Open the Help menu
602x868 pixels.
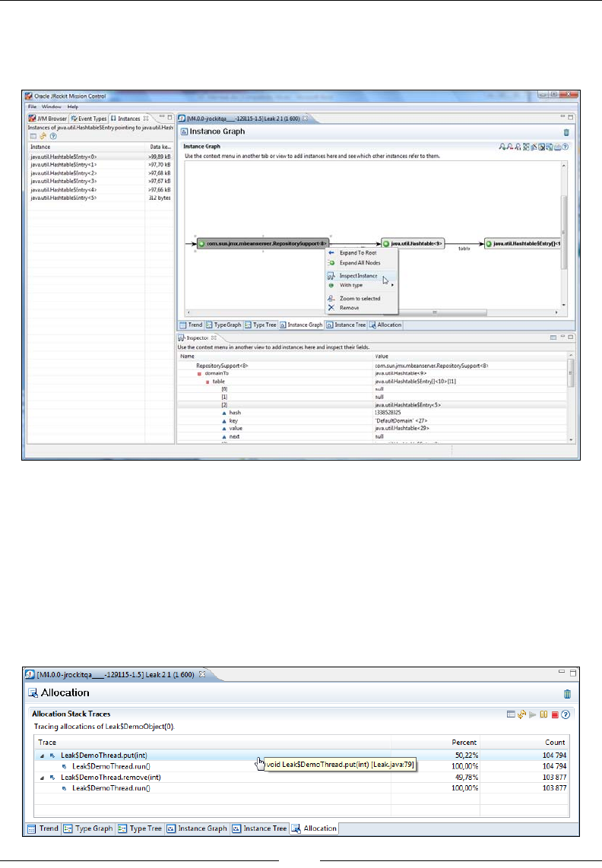pyautogui.click(x=72, y=107)
